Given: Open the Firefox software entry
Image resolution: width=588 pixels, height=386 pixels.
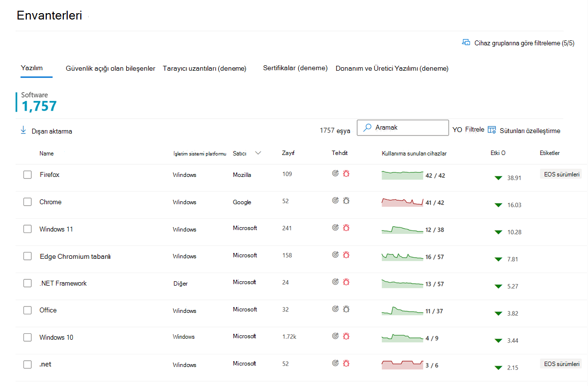Looking at the screenshot, I should point(50,174).
